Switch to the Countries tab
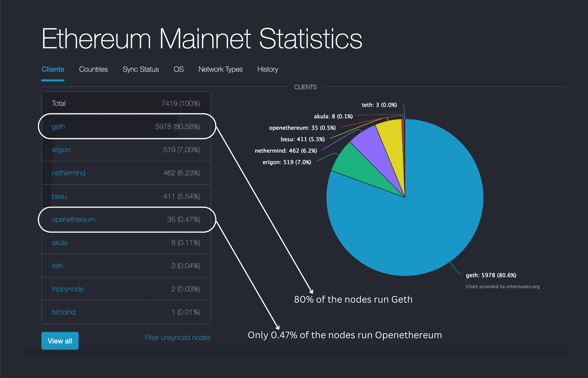The height and width of the screenshot is (378, 588). pyautogui.click(x=93, y=70)
